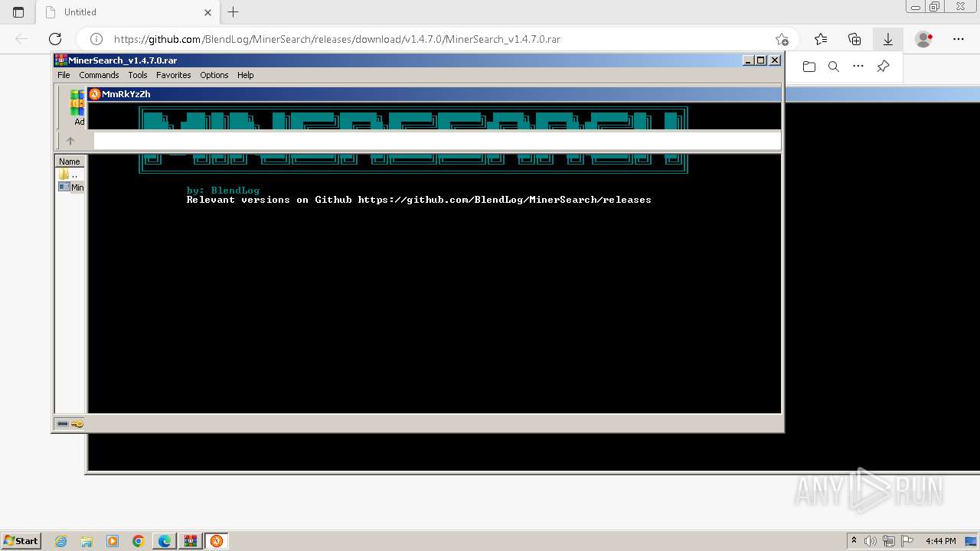Open the Favorites list in Edge
Image resolution: width=980 pixels, height=551 pixels.
(x=821, y=39)
